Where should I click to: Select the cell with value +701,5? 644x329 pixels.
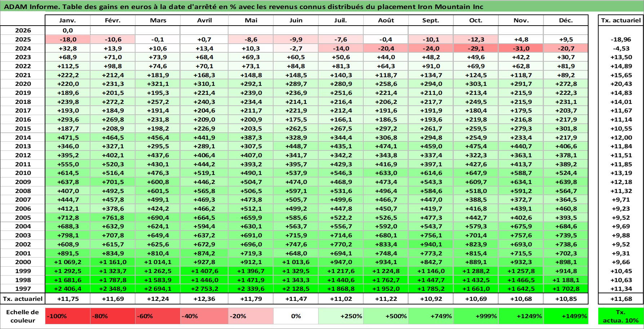coord(113,182)
